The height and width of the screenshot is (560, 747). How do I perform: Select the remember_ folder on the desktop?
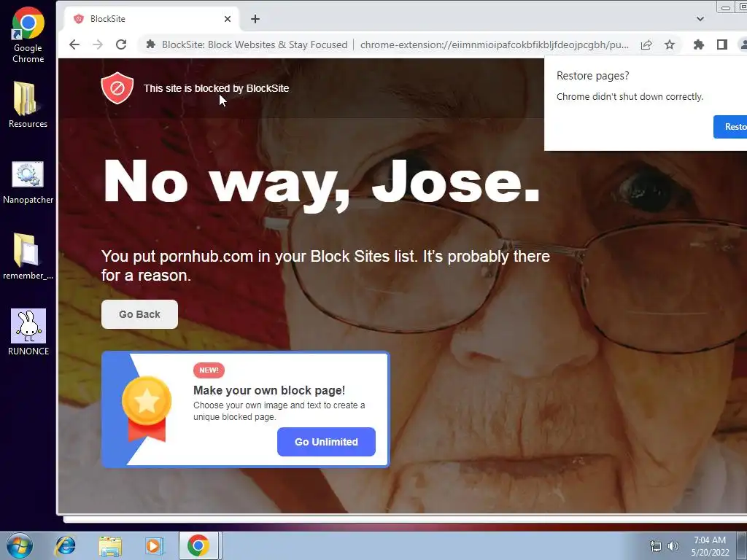tap(28, 256)
